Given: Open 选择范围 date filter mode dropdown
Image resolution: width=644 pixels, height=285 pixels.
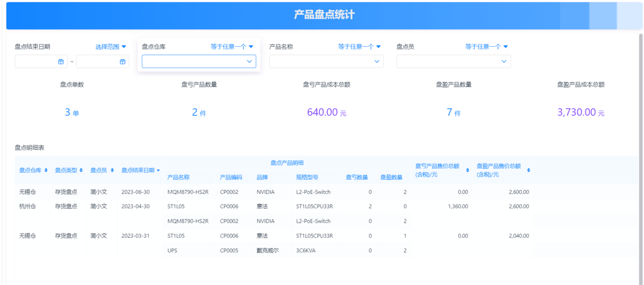Looking at the screenshot, I should [x=111, y=47].
